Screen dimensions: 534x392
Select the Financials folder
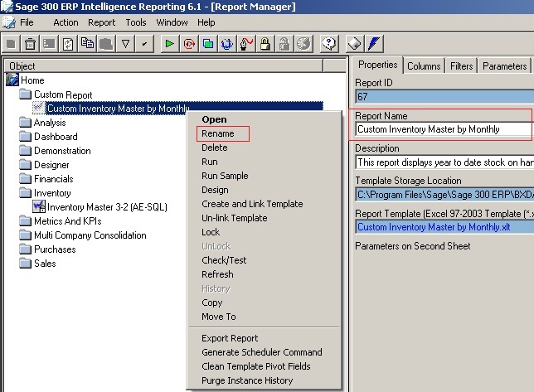point(46,179)
